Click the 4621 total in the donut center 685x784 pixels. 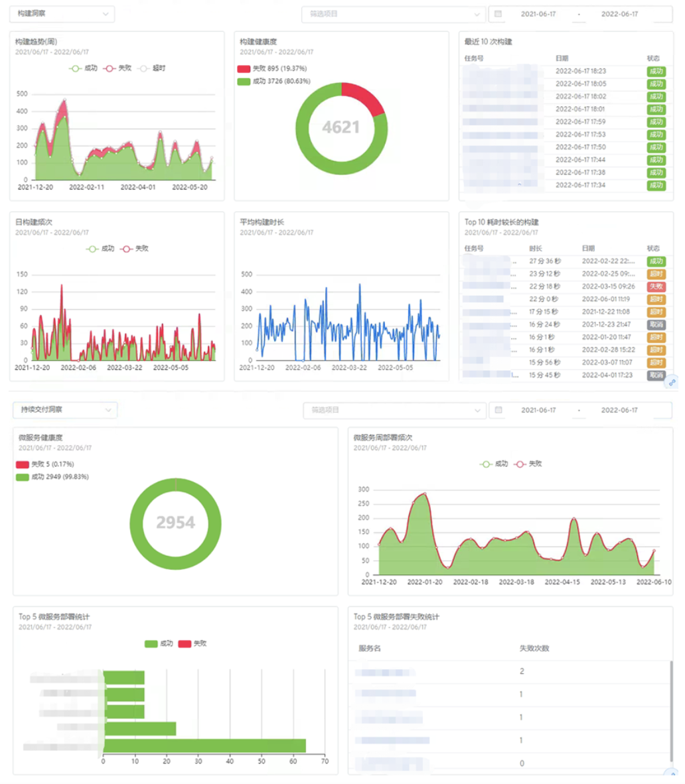pyautogui.click(x=341, y=127)
